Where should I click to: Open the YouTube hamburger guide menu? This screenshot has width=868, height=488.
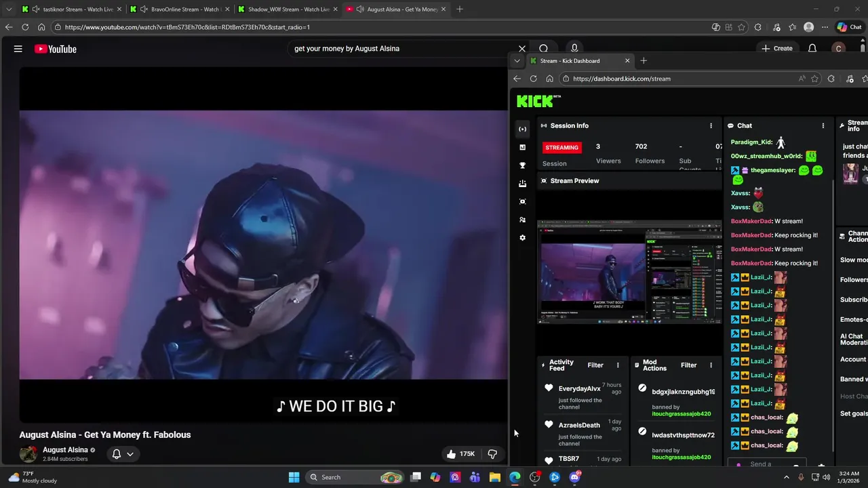(x=18, y=49)
